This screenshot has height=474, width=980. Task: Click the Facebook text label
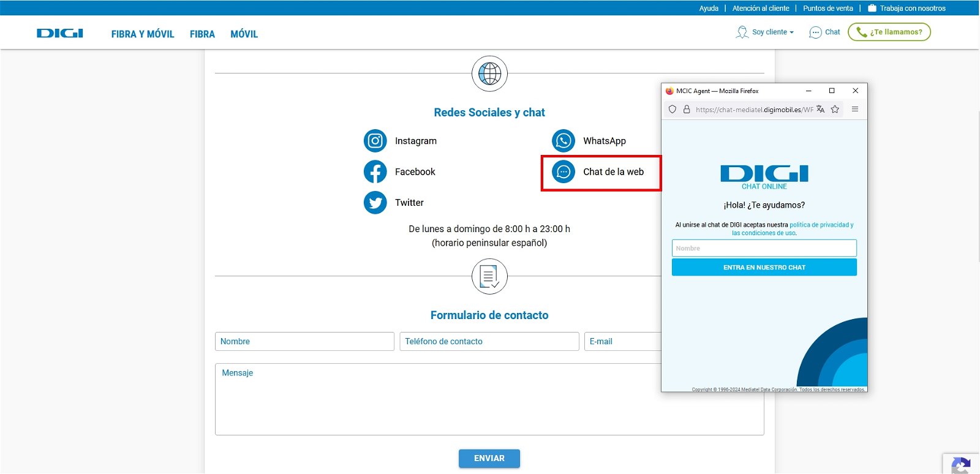(415, 171)
